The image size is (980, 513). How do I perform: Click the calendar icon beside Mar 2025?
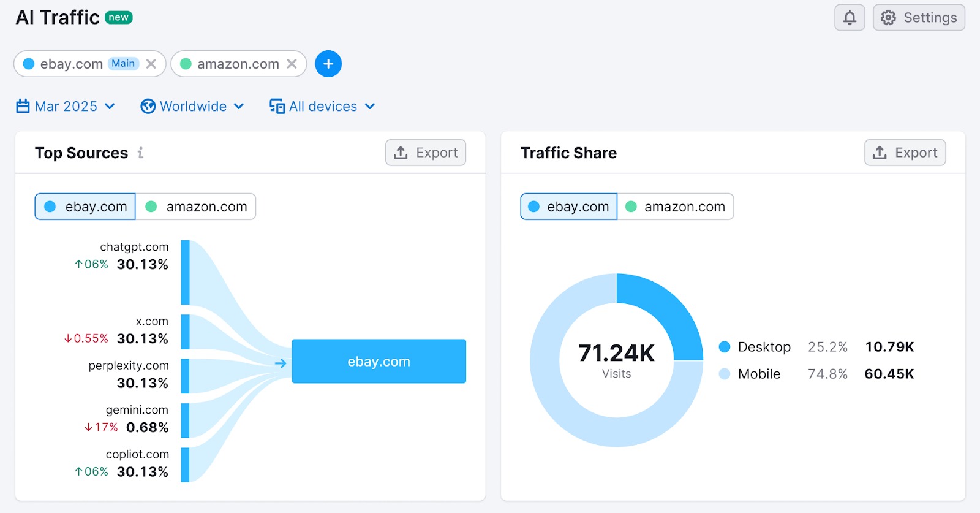tap(23, 106)
